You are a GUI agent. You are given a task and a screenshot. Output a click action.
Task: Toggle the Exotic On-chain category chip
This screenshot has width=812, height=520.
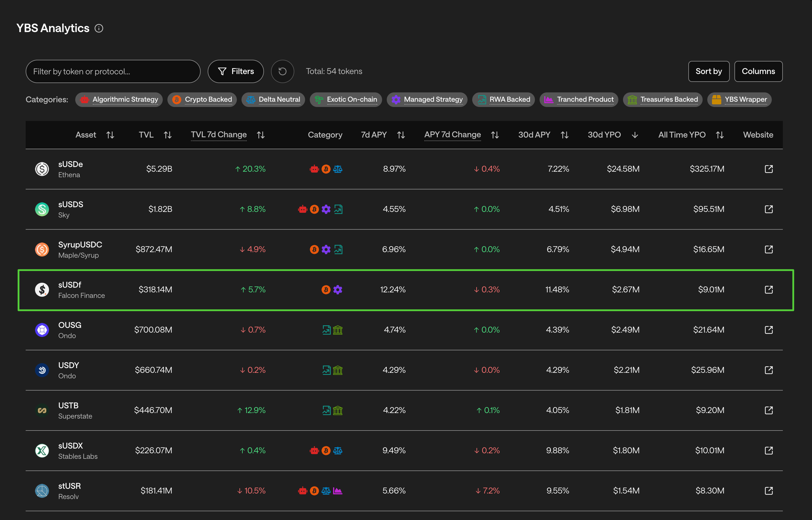coord(346,99)
